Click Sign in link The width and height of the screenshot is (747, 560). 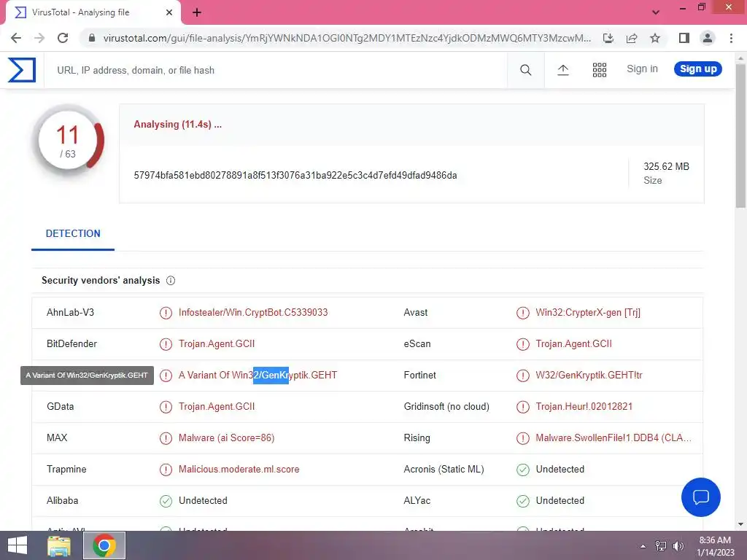click(642, 69)
